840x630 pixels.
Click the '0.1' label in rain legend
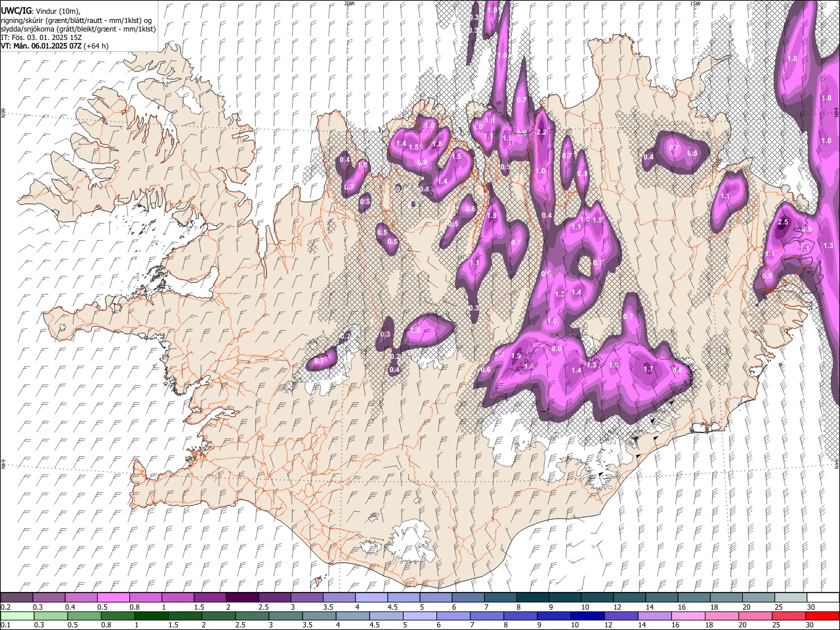click(5, 625)
